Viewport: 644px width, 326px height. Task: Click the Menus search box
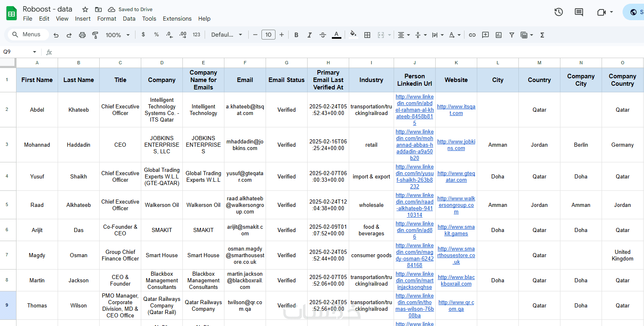[28, 35]
